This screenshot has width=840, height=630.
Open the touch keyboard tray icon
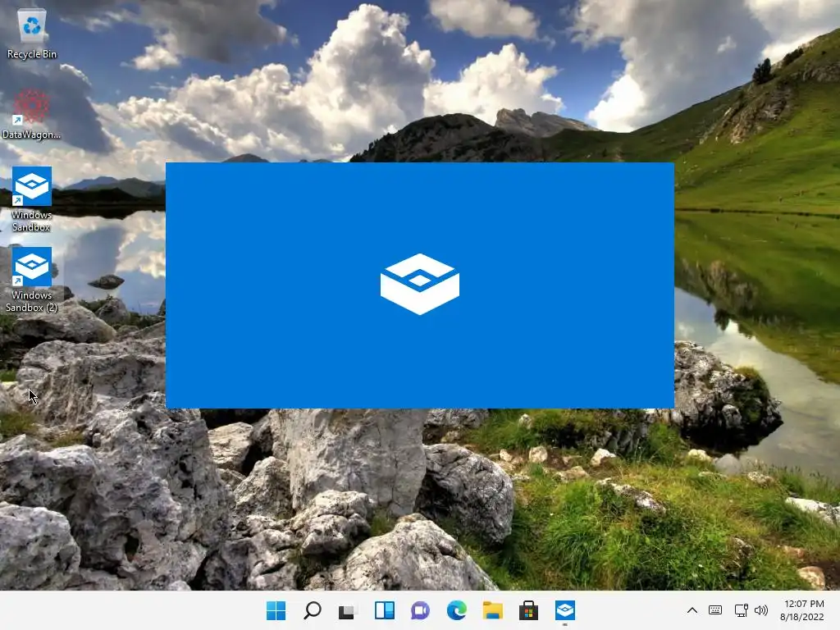tap(714, 610)
